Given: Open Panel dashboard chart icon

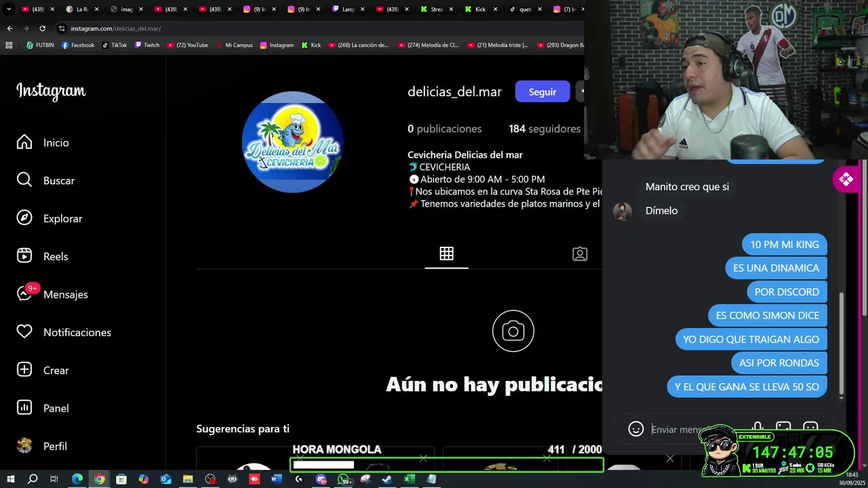Looking at the screenshot, I should [x=24, y=408].
